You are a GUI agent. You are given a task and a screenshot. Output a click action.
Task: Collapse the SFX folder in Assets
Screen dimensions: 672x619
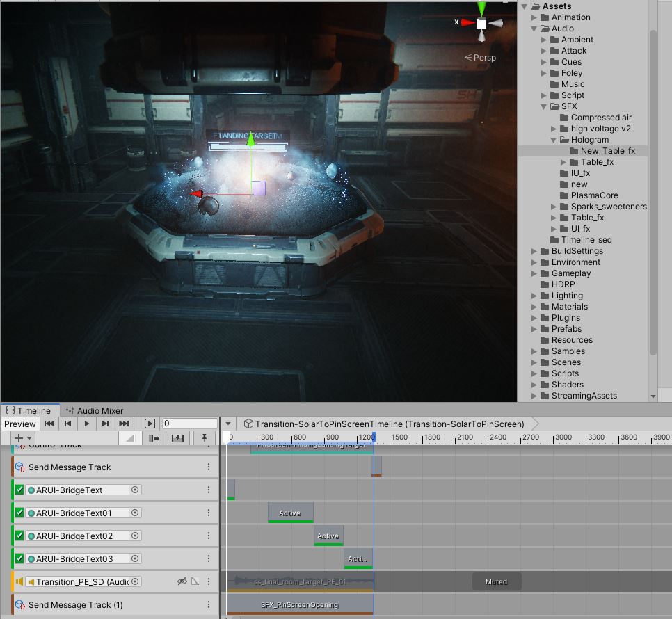tap(543, 106)
